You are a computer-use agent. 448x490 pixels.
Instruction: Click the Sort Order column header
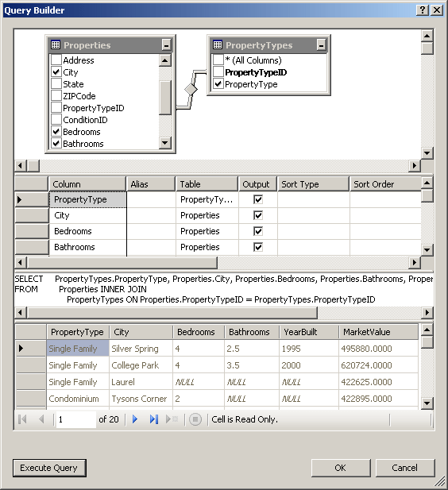(385, 184)
